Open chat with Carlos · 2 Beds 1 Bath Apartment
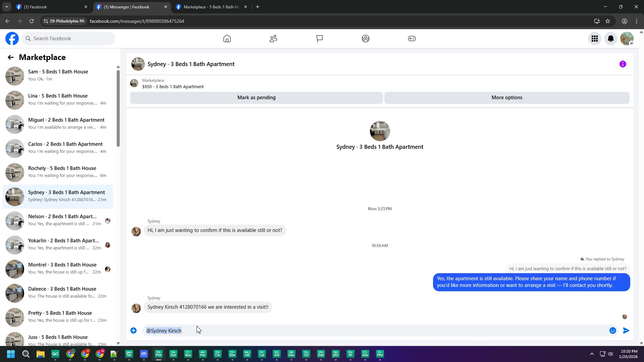Screen dimensions: 644x362 [58, 148]
